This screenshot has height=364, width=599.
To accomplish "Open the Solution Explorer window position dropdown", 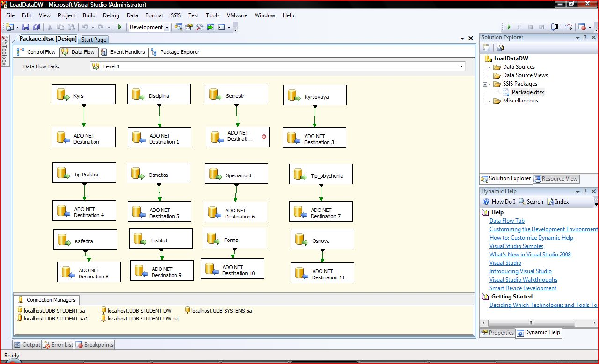I will coord(578,37).
